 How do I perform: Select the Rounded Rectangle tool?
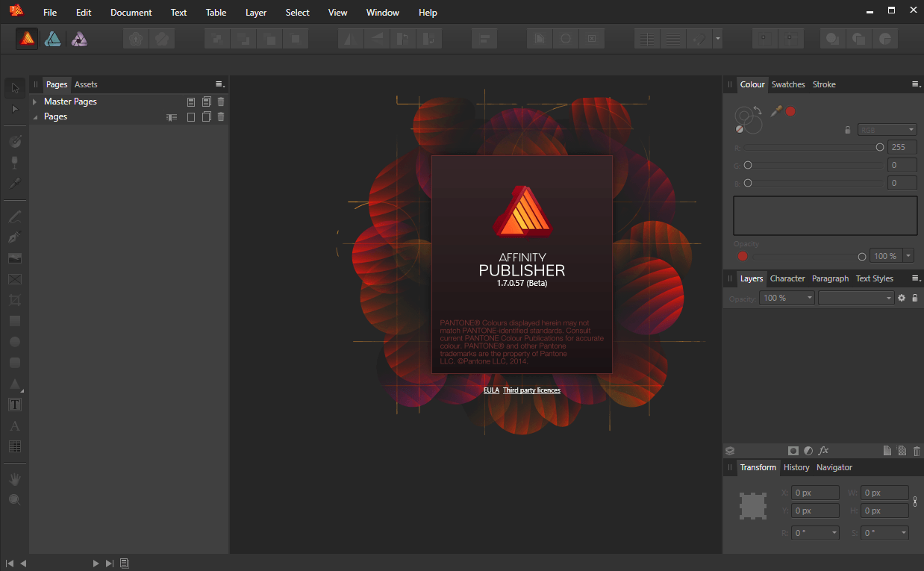(x=15, y=363)
